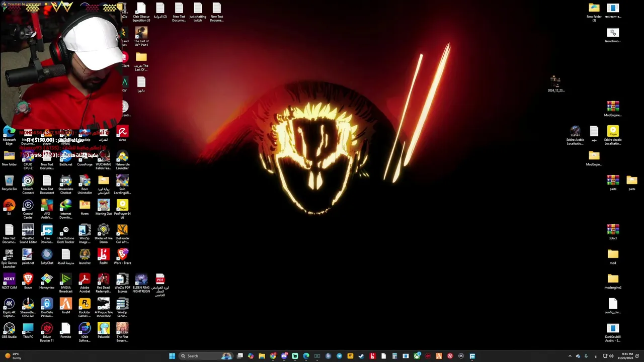
Task: Select the WinZip PDF Express icon
Action: click(122, 283)
